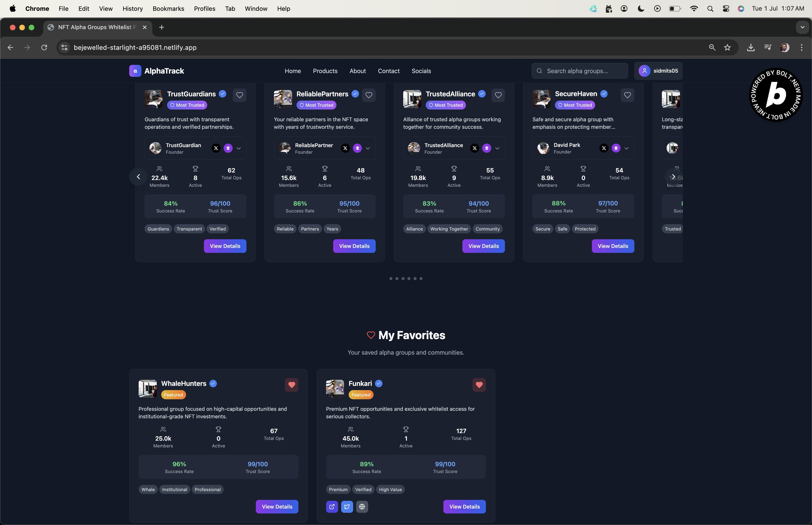Image resolution: width=812 pixels, height=525 pixels.
Task: Bookmark page with the star icon
Action: (x=727, y=47)
